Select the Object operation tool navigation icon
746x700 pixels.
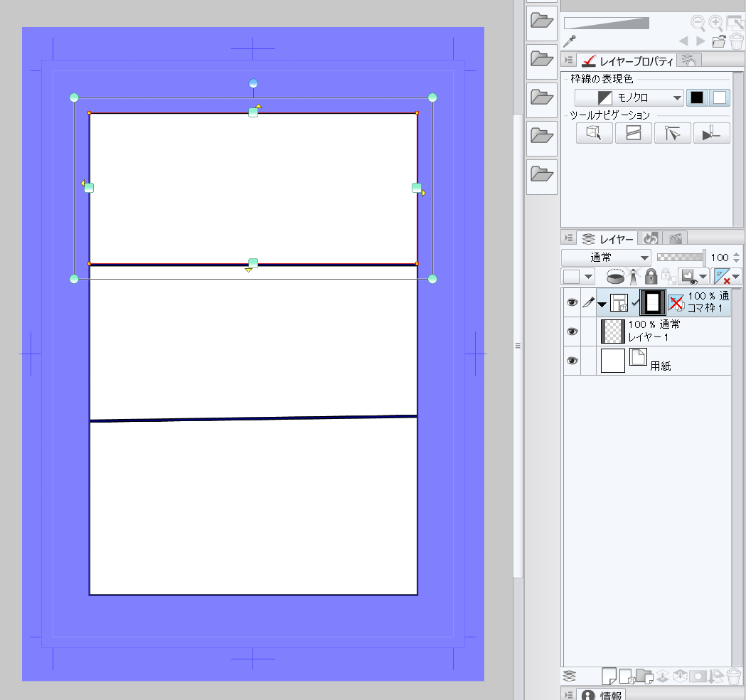tap(594, 133)
